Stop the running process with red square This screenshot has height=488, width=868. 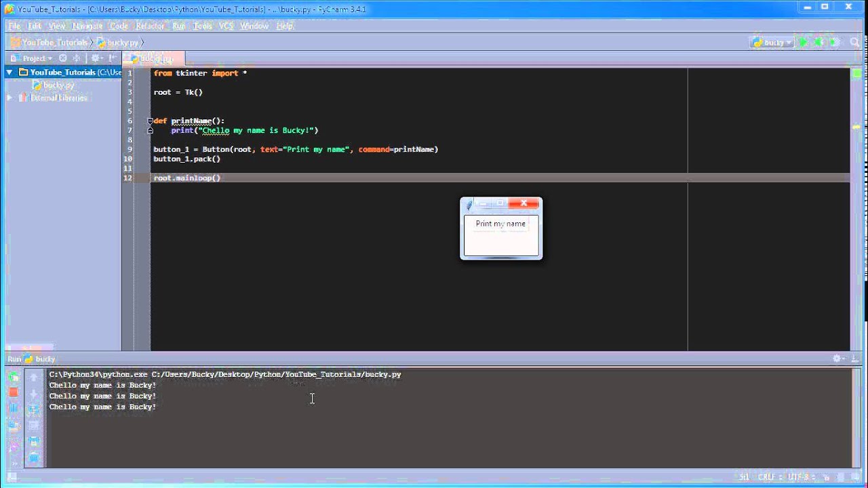(x=14, y=392)
